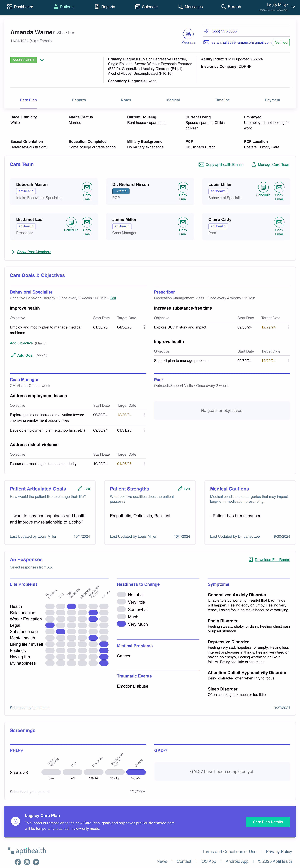Click the Message icon for Amanda Warner

coord(188,34)
